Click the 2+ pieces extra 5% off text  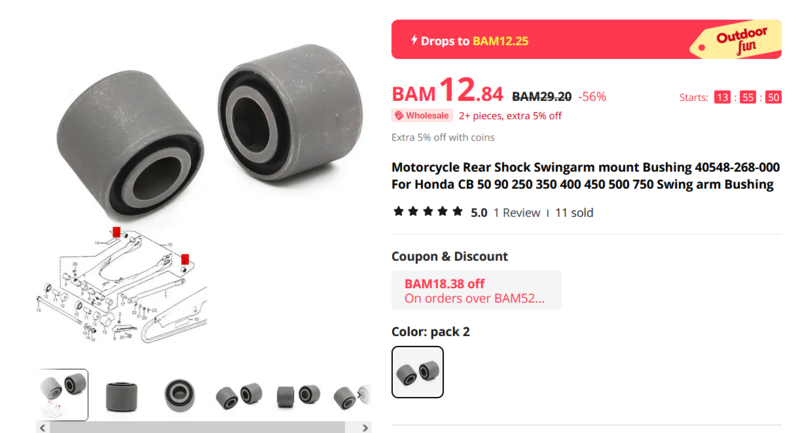pyautogui.click(x=510, y=116)
